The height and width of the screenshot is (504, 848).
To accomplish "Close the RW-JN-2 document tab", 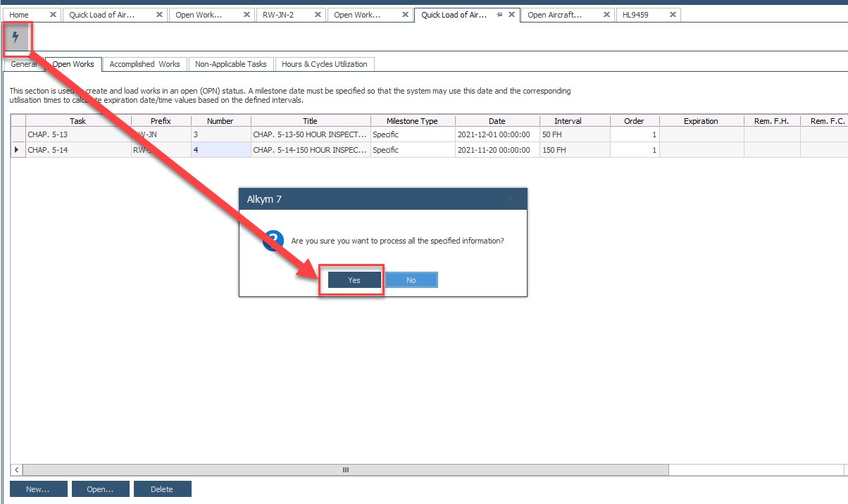I will point(318,15).
